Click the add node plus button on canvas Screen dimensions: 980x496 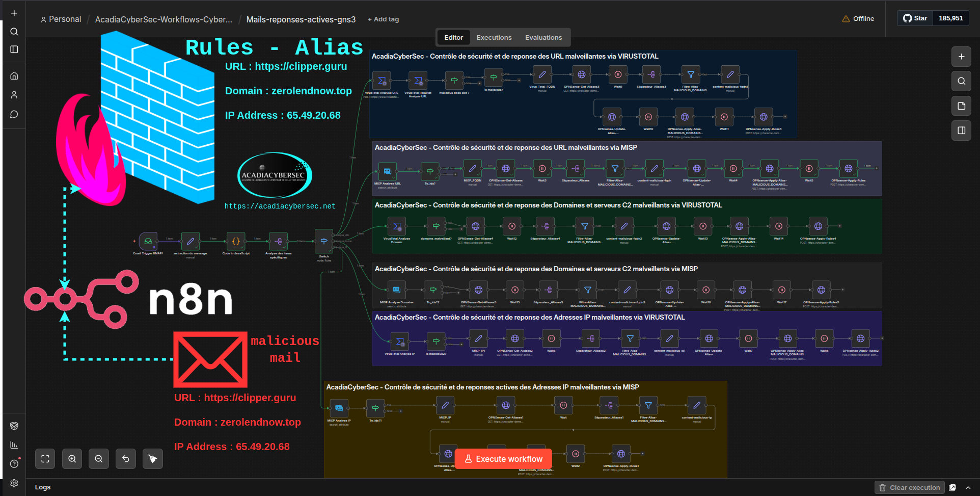[961, 57]
